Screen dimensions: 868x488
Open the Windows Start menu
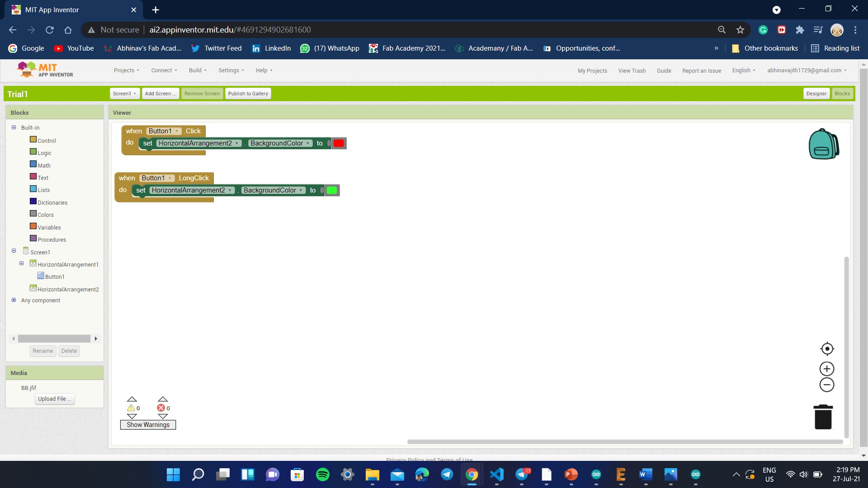173,474
